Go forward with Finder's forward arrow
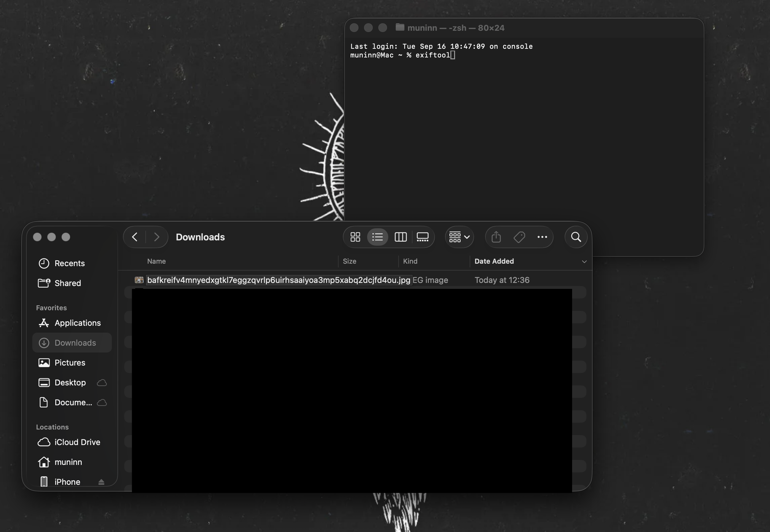Viewport: 770px width, 532px height. (x=156, y=237)
